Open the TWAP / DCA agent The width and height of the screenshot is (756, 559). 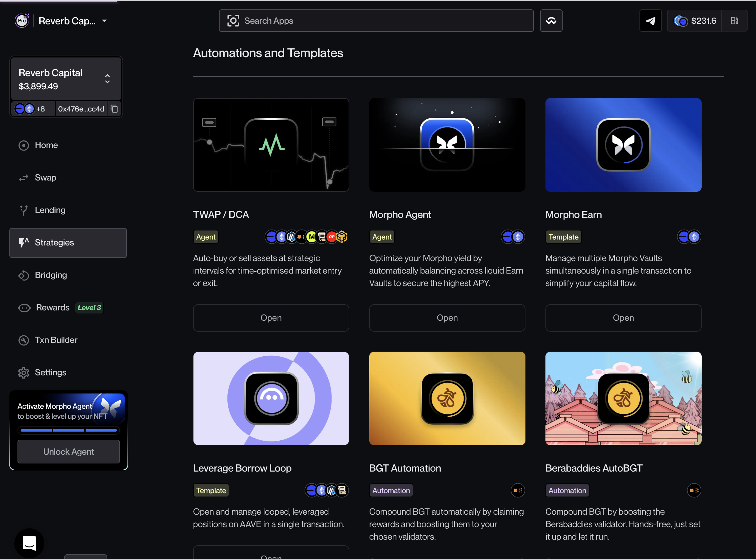pyautogui.click(x=271, y=318)
